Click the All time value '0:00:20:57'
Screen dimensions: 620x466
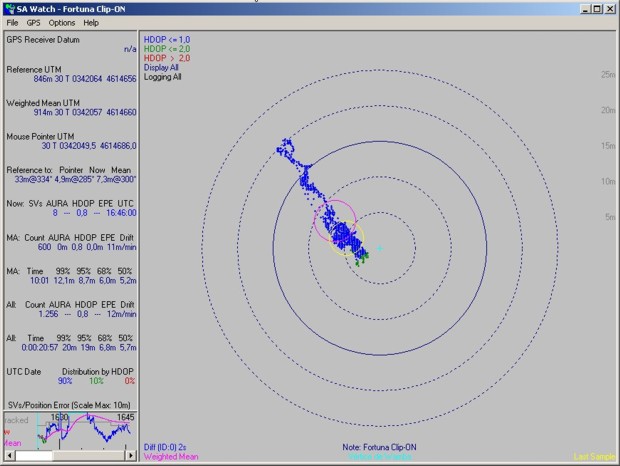coord(40,347)
